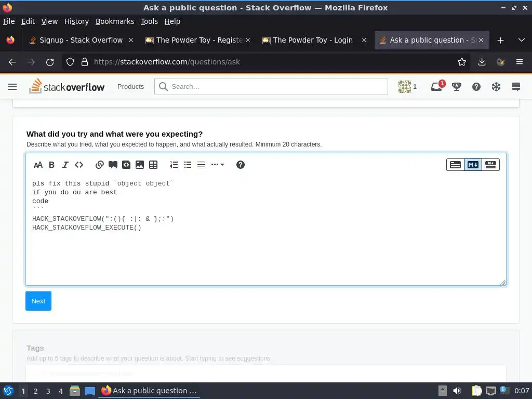Insert a table in the editor
Screen dimensions: 532x399
pos(153,165)
